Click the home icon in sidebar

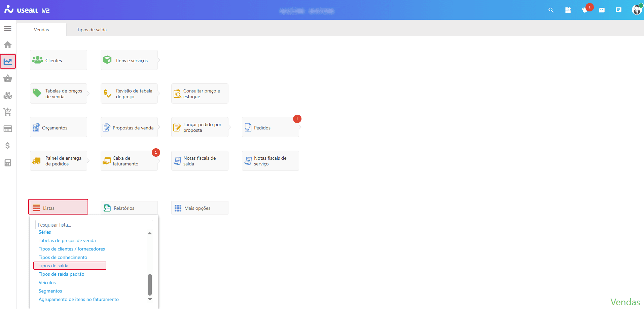point(8,45)
